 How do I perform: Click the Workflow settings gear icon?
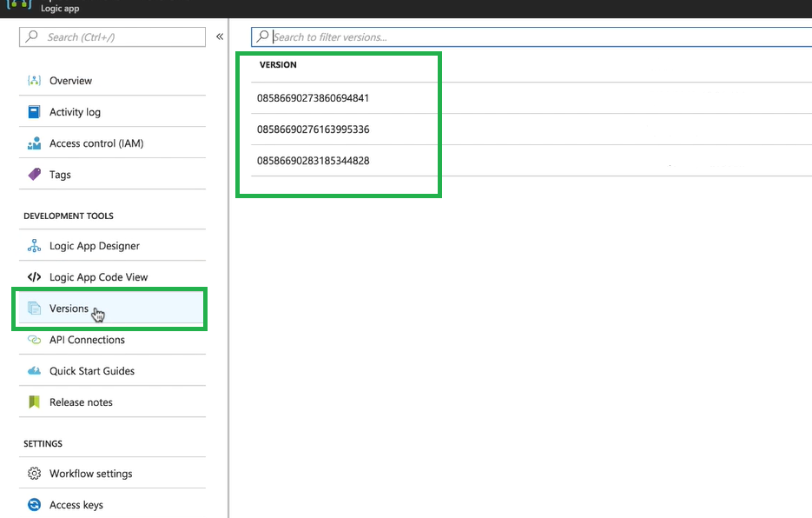[35, 474]
